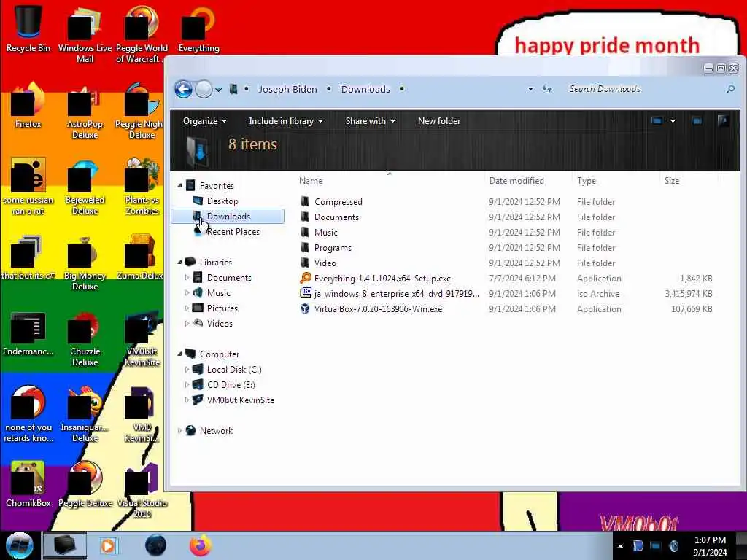Expand the Pictures library node
The image size is (747, 560).
pyautogui.click(x=187, y=308)
